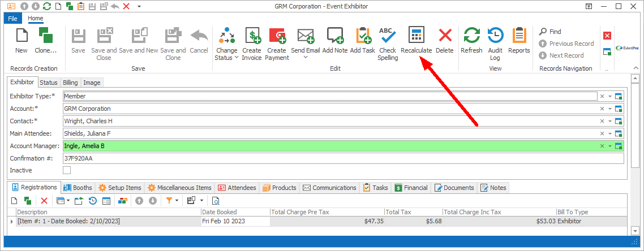Open Reports from the ribbon

519,40
